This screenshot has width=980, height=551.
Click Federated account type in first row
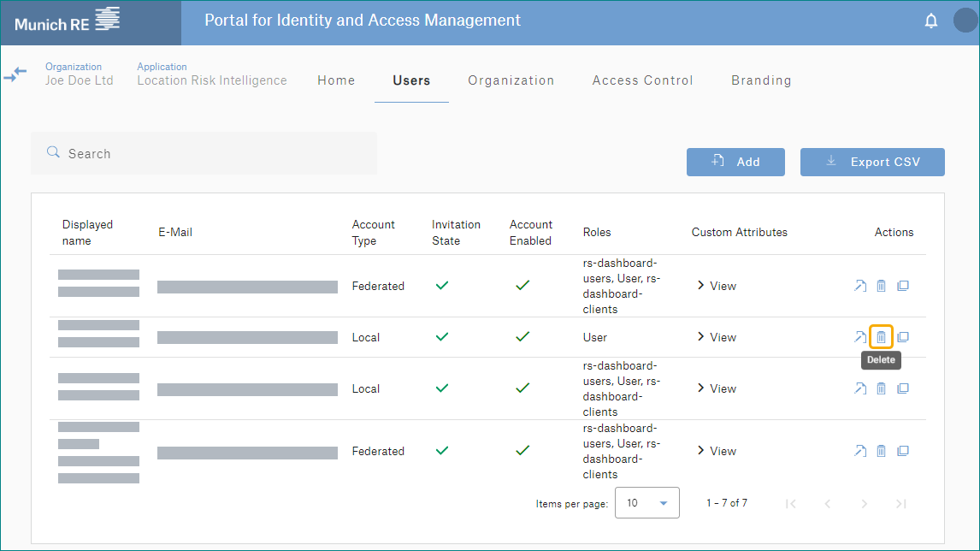378,286
